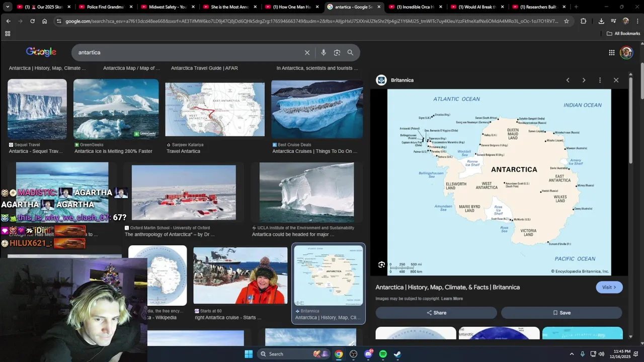Show hidden system tray icons
644x362 pixels.
[x=572, y=354]
